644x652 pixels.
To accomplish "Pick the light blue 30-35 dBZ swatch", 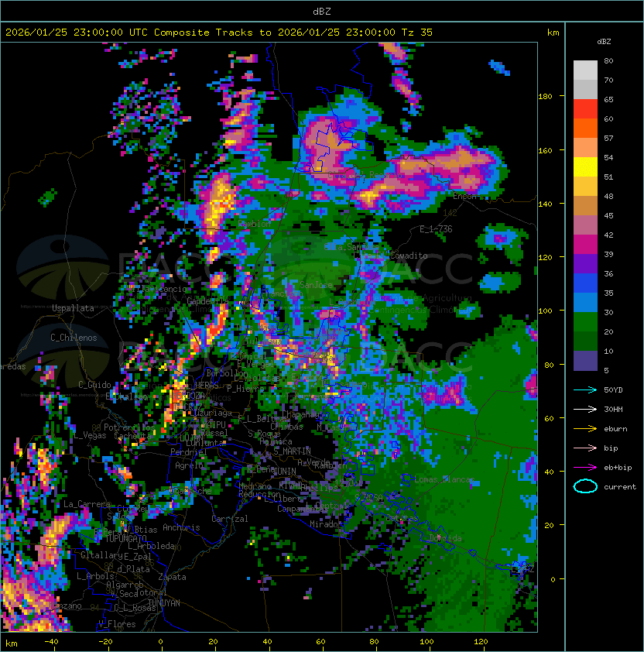I will coord(585,302).
